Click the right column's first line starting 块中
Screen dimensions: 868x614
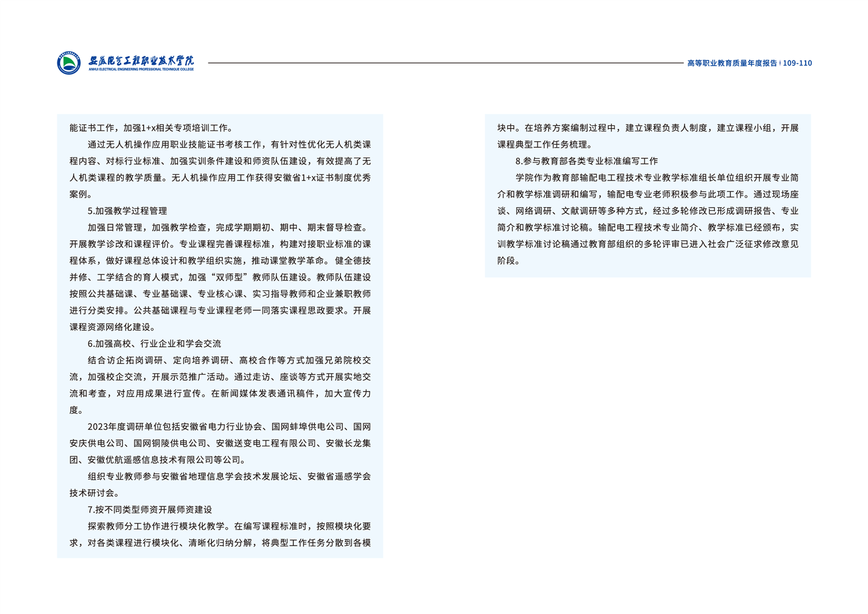(x=647, y=128)
